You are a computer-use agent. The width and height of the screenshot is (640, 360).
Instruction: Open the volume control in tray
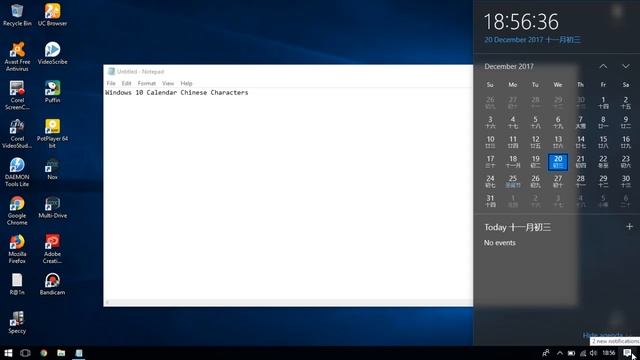pyautogui.click(x=593, y=353)
